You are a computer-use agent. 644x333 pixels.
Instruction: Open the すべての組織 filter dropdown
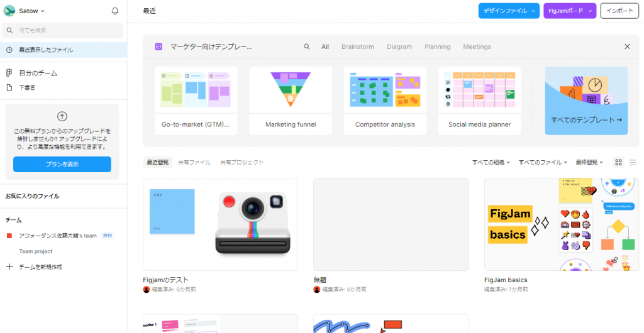[491, 162]
